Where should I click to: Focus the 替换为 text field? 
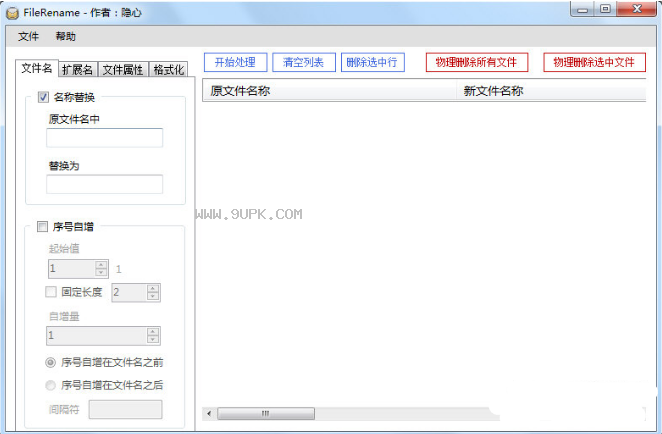104,184
